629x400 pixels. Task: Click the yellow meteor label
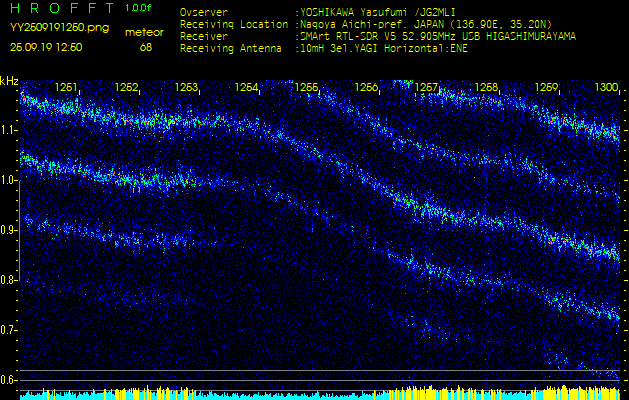144,32
